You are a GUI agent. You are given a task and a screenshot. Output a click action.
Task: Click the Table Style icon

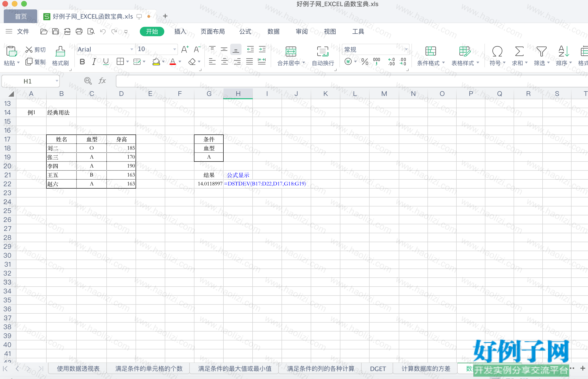tap(465, 51)
